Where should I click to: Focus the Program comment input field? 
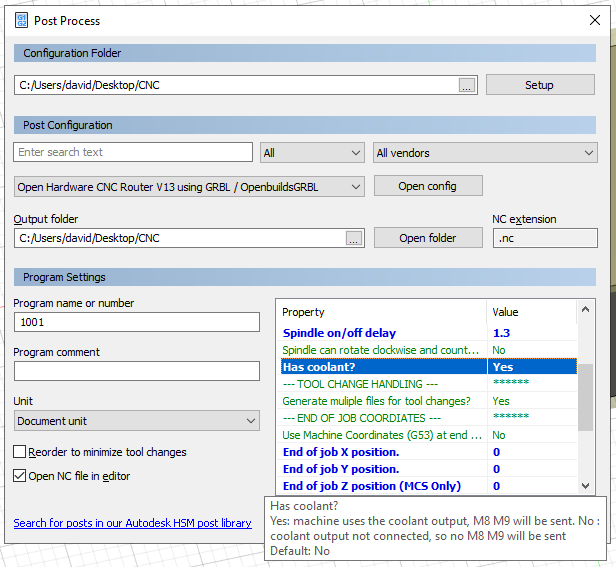tap(136, 371)
